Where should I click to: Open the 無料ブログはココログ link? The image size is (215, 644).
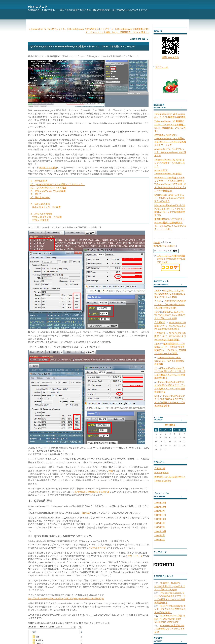164,245
